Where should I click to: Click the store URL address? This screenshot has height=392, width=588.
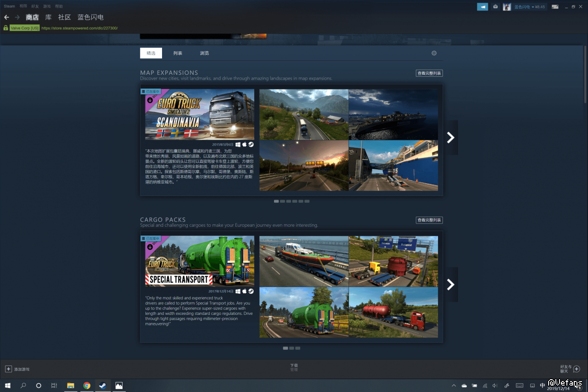pyautogui.click(x=79, y=28)
